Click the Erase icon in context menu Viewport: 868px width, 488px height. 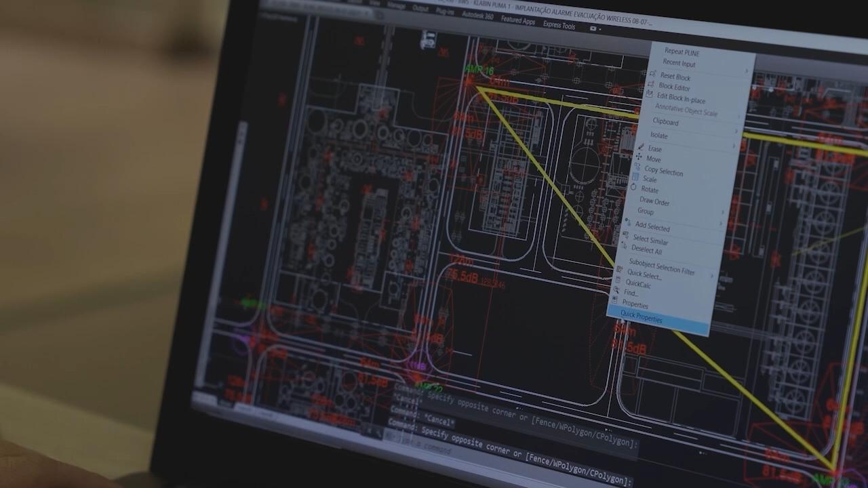pos(642,147)
